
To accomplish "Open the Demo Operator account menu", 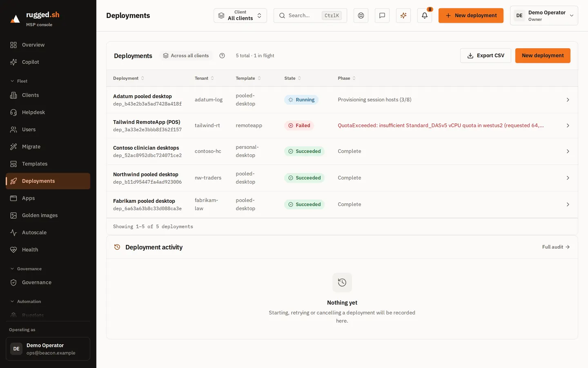I will (544, 16).
